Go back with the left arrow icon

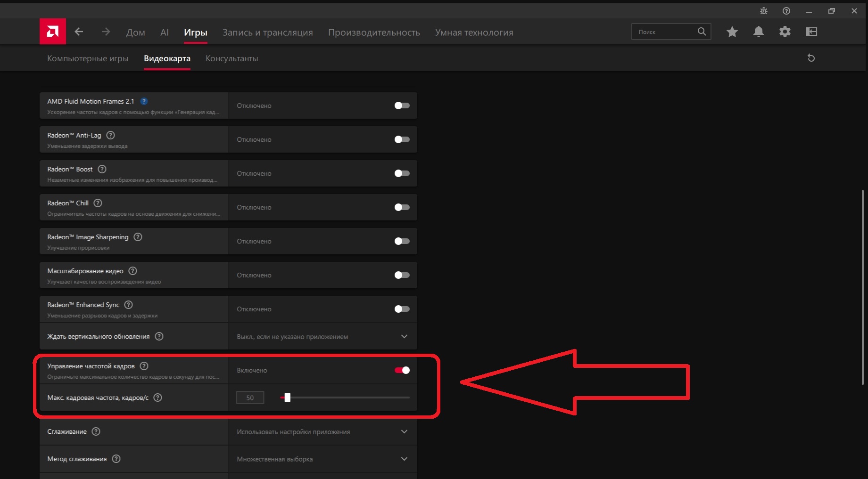[x=79, y=32]
